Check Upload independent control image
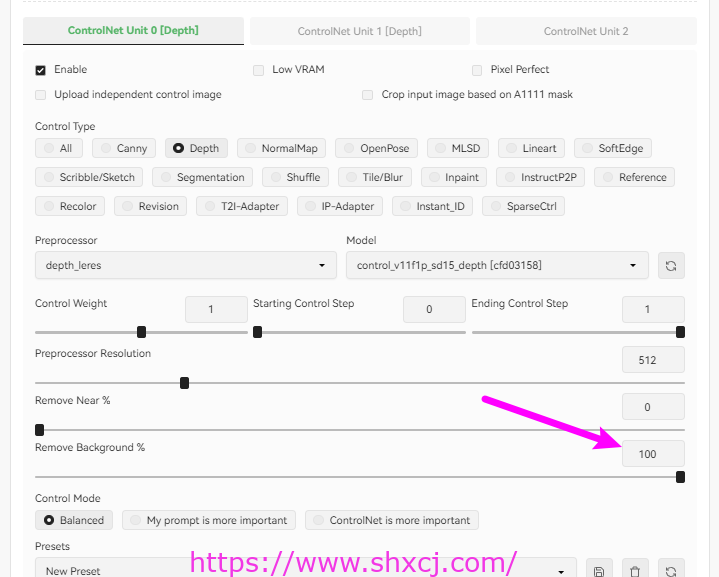Screen dimensions: 719x577 pos(40,95)
